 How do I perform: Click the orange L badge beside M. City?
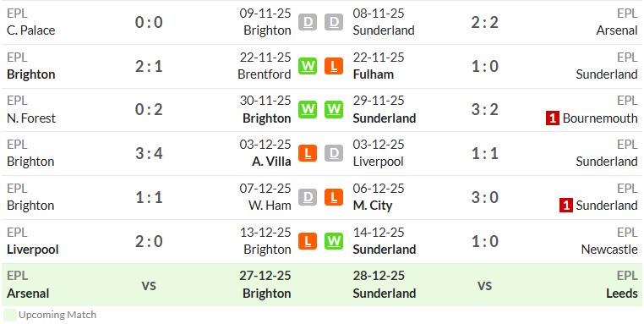click(x=334, y=197)
